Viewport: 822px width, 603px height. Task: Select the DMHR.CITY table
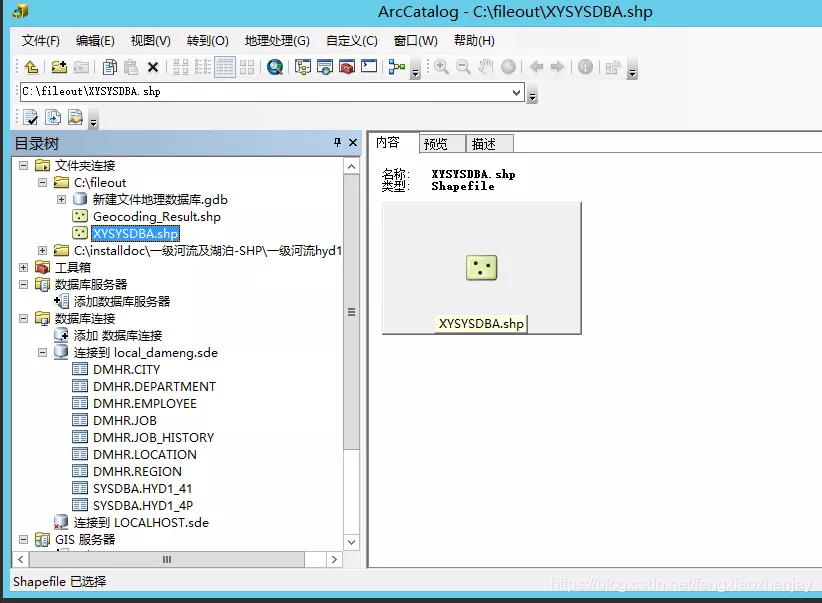[126, 370]
